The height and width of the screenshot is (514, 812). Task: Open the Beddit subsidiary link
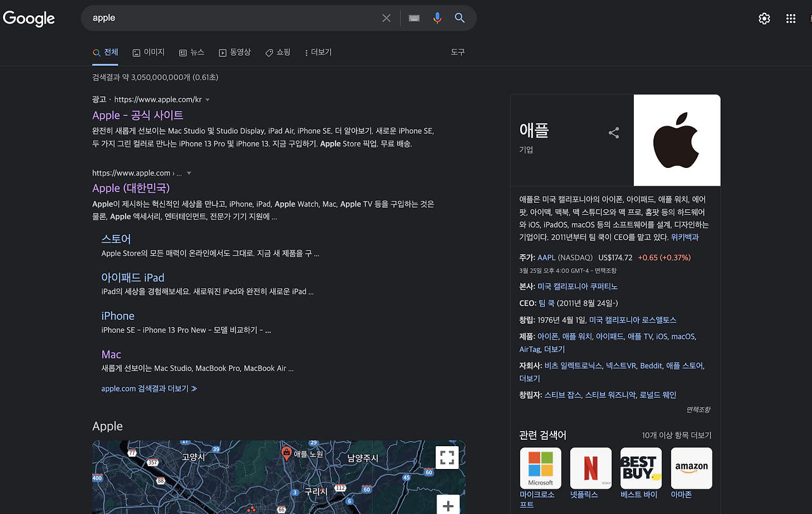[651, 366]
